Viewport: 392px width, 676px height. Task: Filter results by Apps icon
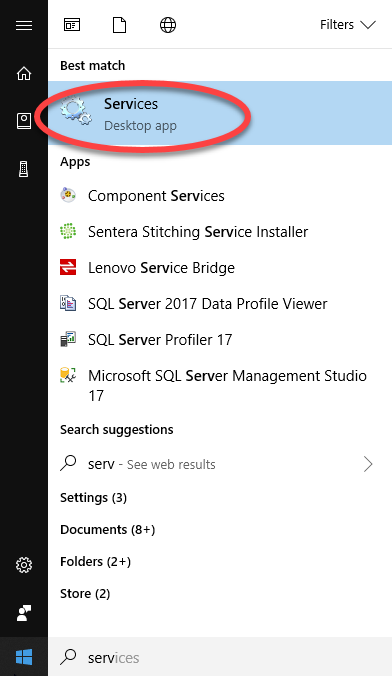tap(72, 25)
